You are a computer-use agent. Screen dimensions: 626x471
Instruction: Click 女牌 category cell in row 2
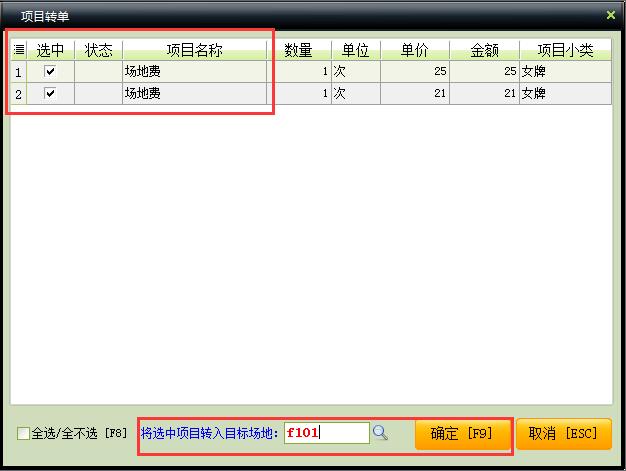(565, 93)
